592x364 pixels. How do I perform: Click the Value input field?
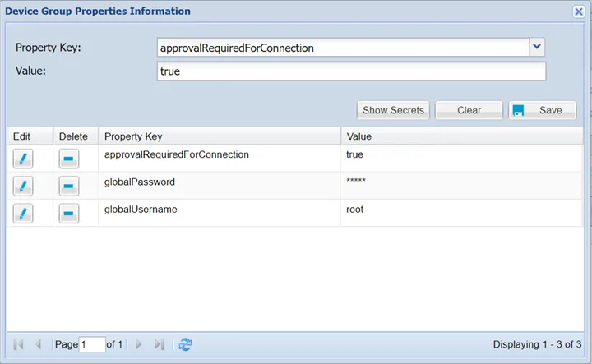pyautogui.click(x=352, y=71)
